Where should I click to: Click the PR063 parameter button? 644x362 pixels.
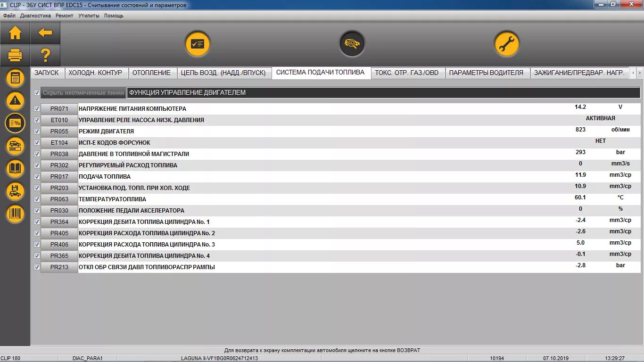pyautogui.click(x=59, y=199)
